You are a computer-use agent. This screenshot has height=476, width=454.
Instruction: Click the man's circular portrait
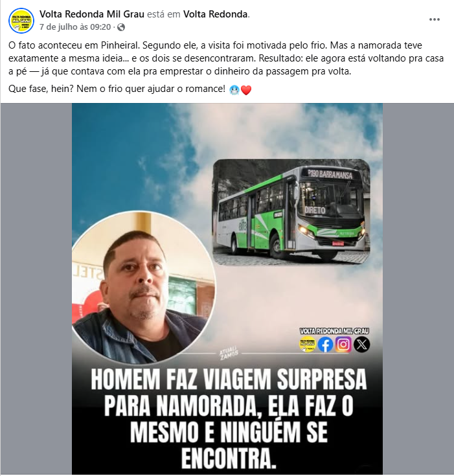coord(144,287)
